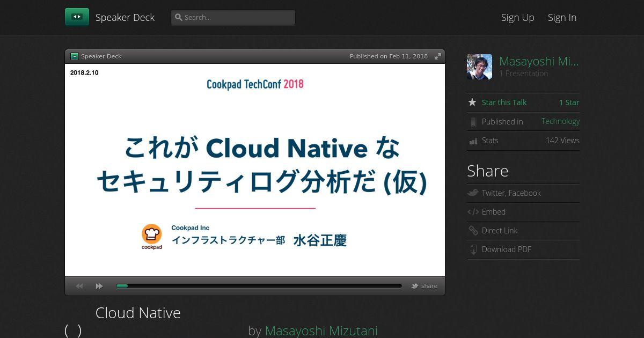Click the bird icon beside Twitter, Facebook
The image size is (644, 338).
click(473, 193)
